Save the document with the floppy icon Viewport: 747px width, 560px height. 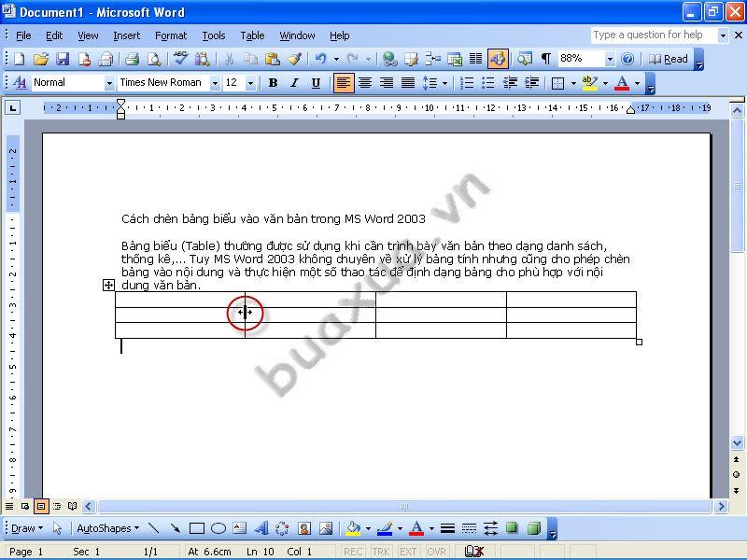click(x=63, y=59)
